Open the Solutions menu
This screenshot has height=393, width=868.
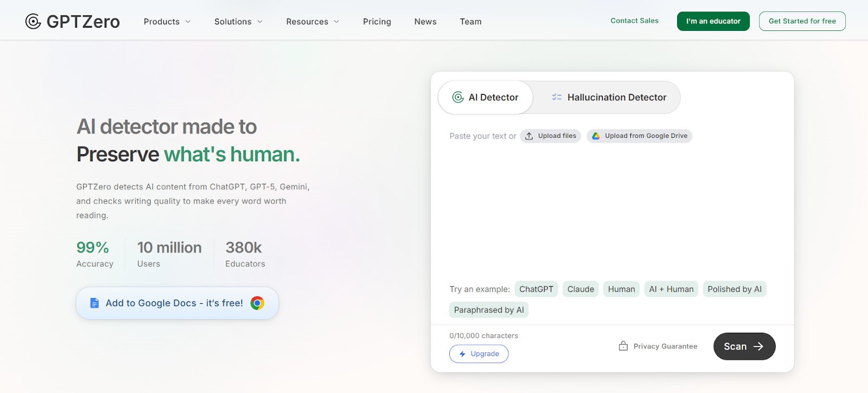click(x=239, y=22)
